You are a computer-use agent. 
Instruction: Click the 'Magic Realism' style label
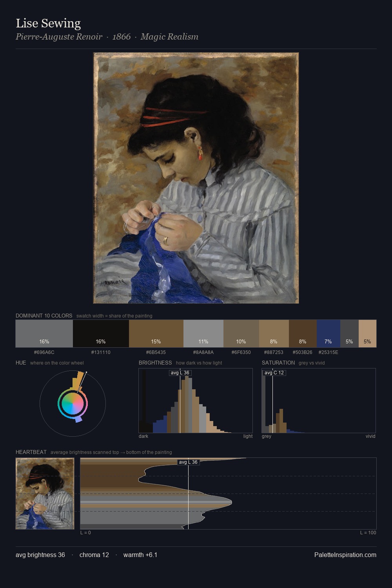click(169, 37)
